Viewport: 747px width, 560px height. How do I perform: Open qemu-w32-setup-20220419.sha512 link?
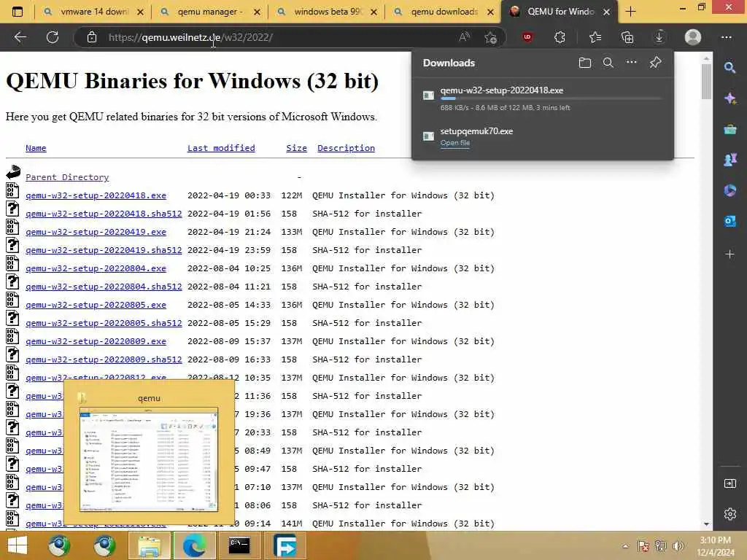pos(104,250)
